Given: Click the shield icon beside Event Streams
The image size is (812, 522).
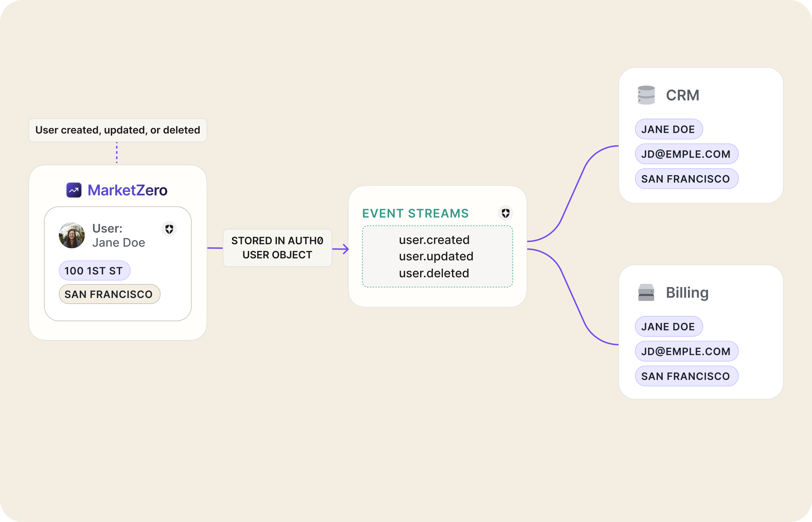Looking at the screenshot, I should [x=505, y=213].
